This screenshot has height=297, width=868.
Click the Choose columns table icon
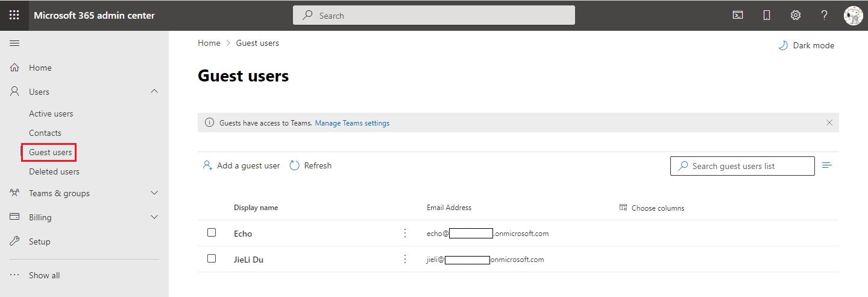point(623,207)
